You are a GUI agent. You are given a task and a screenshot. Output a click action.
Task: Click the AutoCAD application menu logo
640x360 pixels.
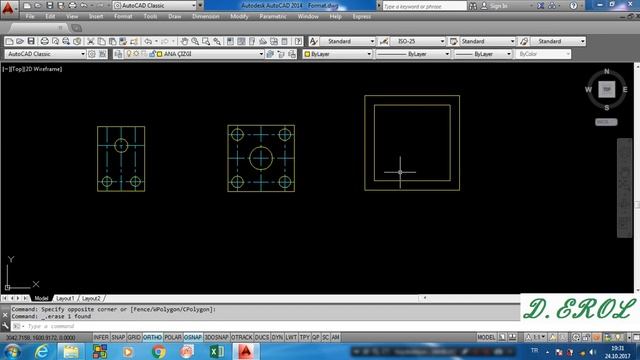click(8, 8)
